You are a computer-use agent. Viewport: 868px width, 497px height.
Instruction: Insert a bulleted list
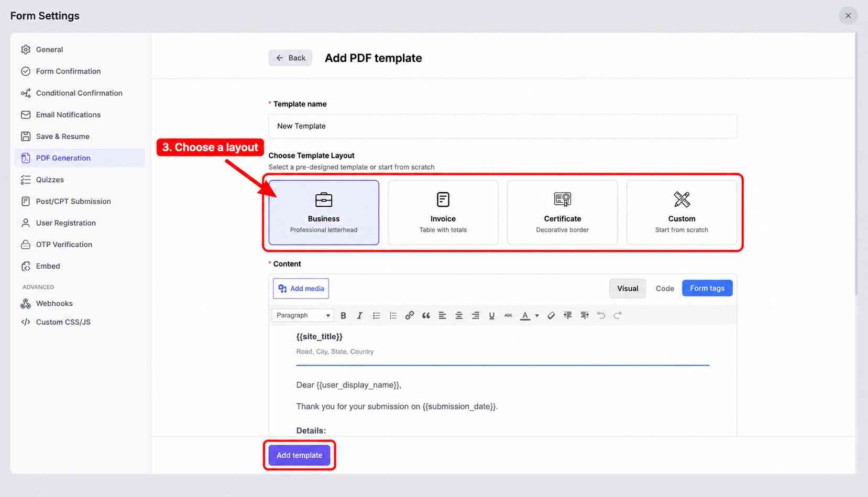click(x=376, y=315)
